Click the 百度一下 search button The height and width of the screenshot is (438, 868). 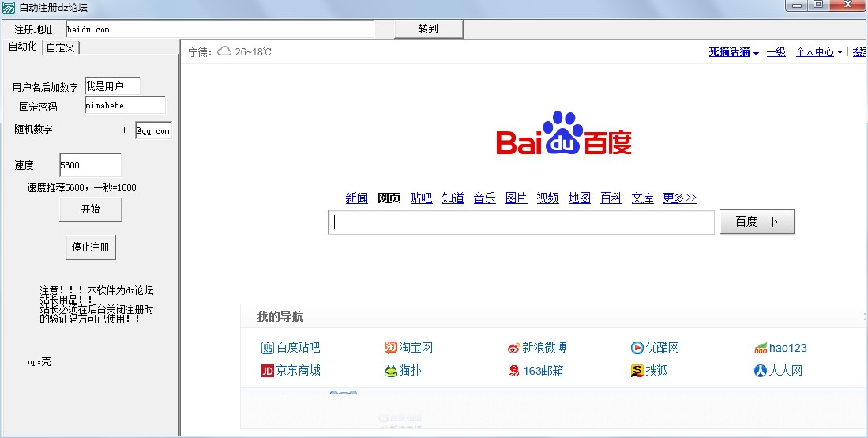757,222
